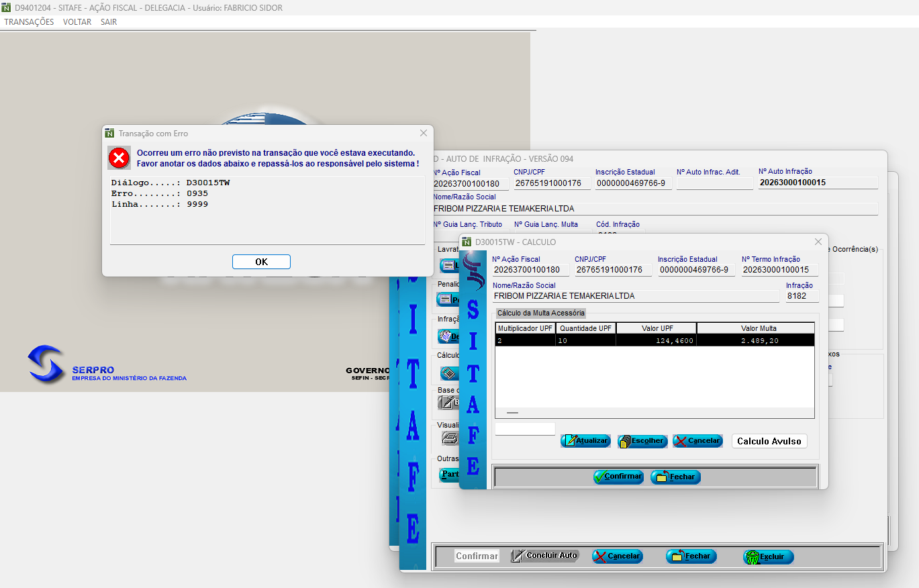Viewport: 919px width, 588px height.
Task: Click Fechar in the Calculo dialog
Action: click(675, 477)
